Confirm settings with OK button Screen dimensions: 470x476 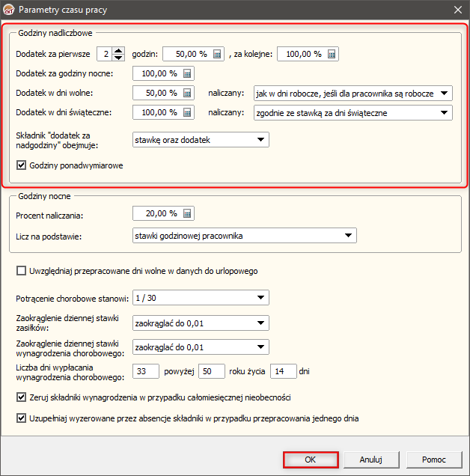[311, 460]
